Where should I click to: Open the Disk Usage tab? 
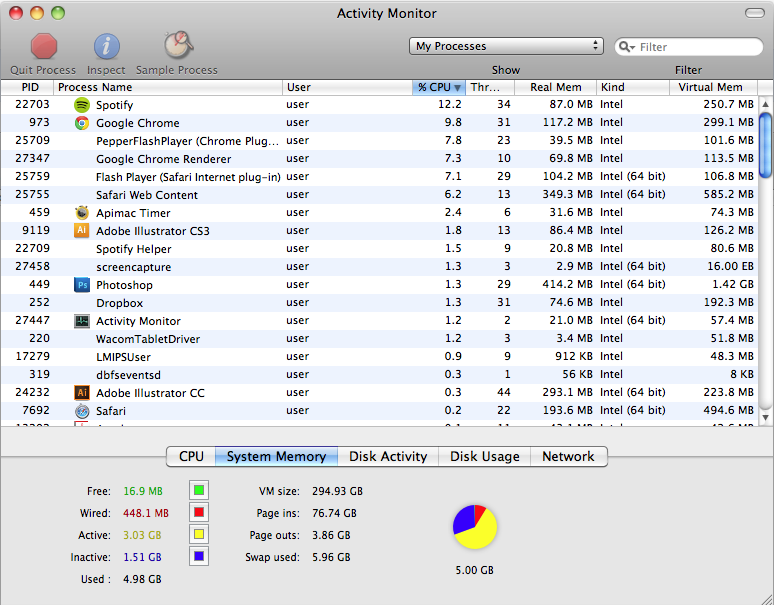[485, 456]
